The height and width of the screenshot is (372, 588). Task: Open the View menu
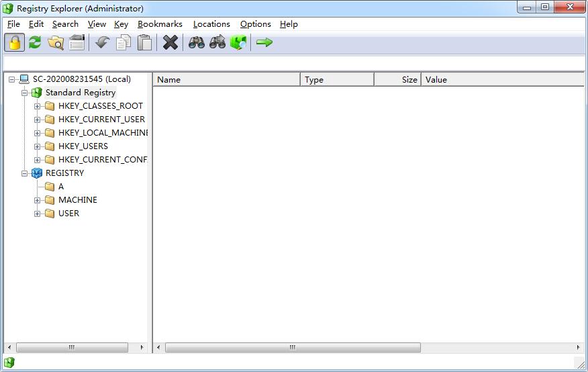[97, 24]
